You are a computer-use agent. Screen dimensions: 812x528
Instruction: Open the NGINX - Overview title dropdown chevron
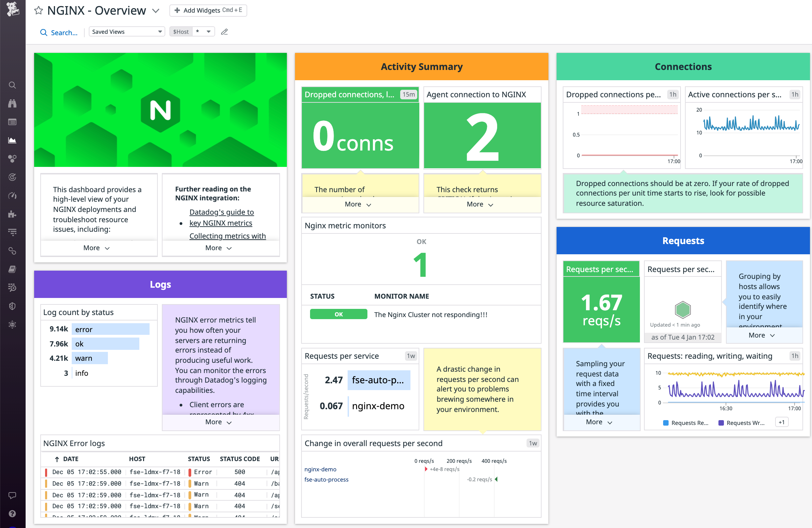156,11
